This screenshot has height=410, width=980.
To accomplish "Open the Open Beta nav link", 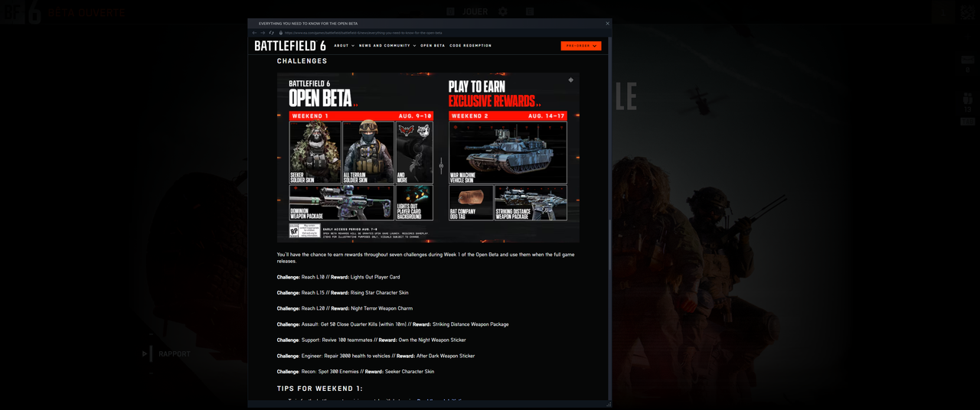I will coord(433,46).
